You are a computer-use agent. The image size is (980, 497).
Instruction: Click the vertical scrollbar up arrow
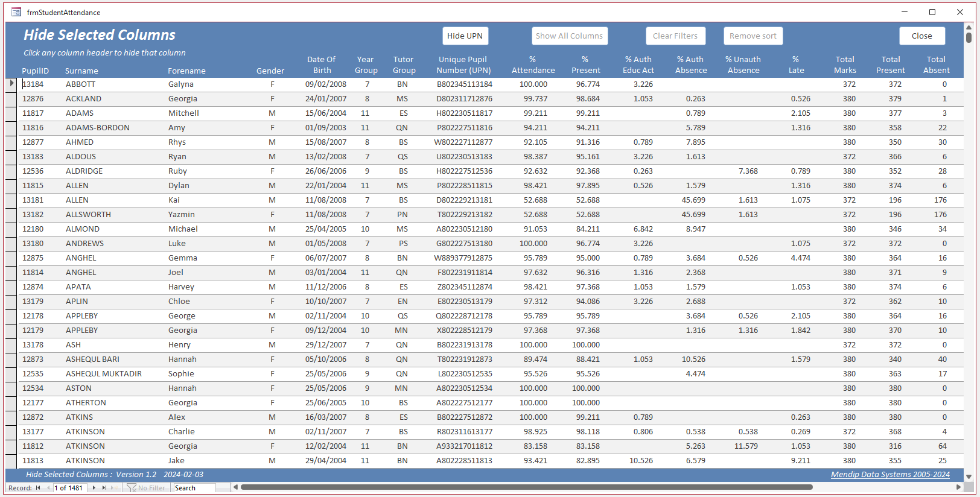pyautogui.click(x=969, y=28)
